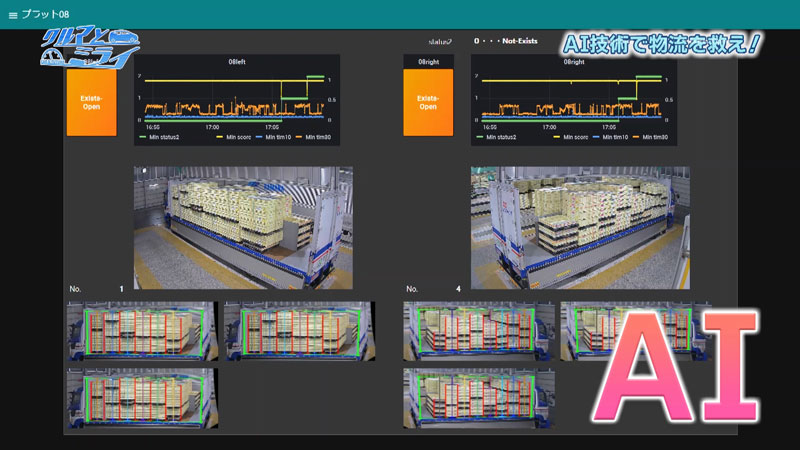Select bottom detection thumbnail under No. 4
800x450 pixels.
[479, 398]
